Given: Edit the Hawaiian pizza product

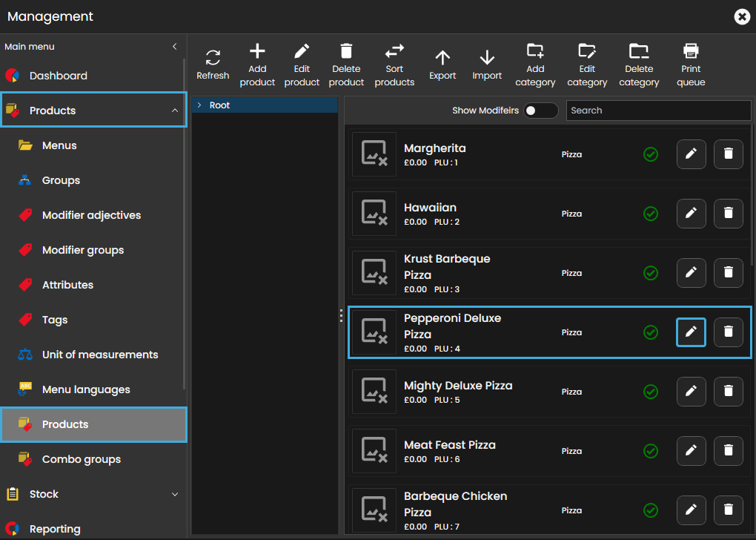Looking at the screenshot, I should [691, 213].
